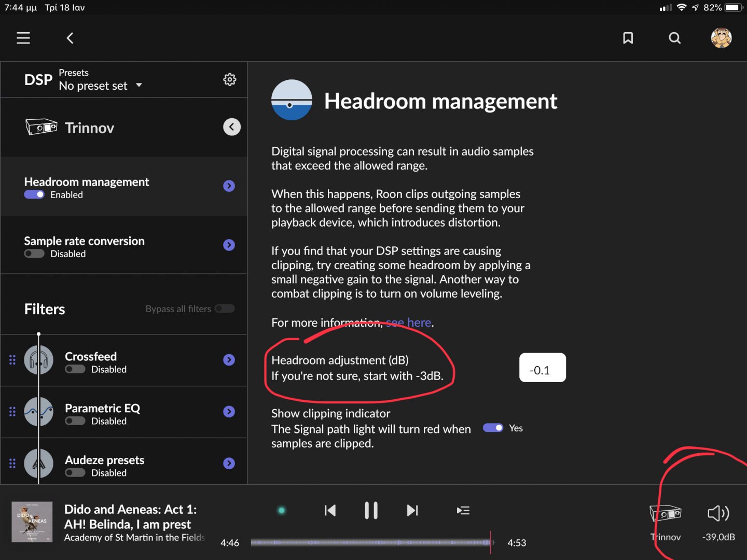747x560 pixels.
Task: Click the signal path light
Action: point(282,511)
